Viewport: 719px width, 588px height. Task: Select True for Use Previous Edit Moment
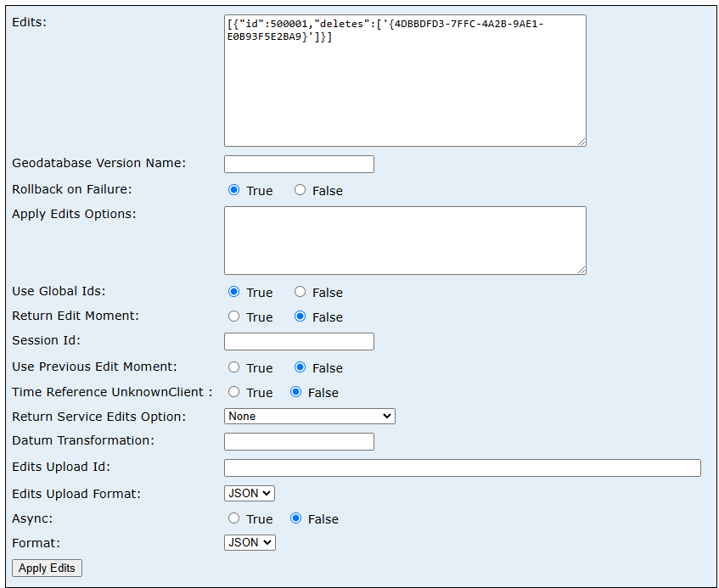pos(233,367)
